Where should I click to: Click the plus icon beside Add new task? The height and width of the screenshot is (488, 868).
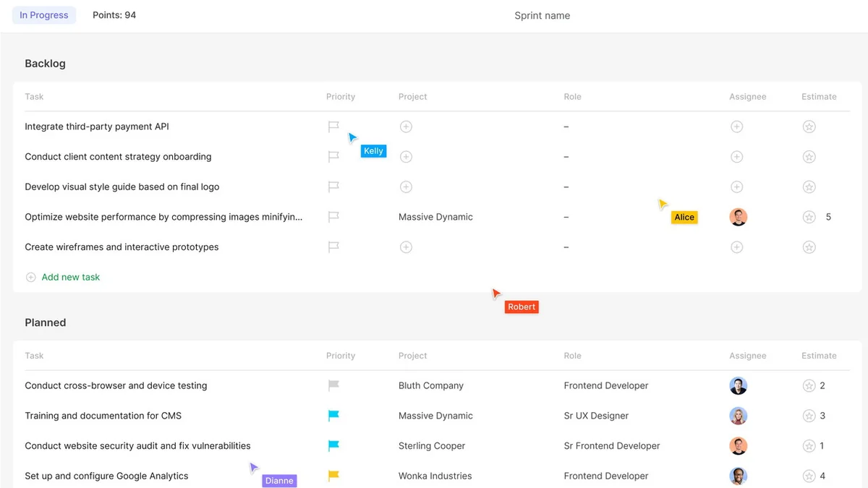[30, 277]
